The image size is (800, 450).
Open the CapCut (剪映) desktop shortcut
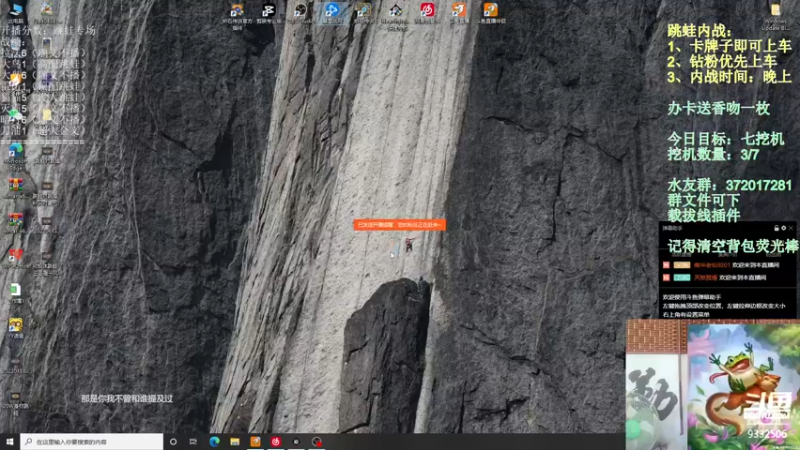coord(268,13)
